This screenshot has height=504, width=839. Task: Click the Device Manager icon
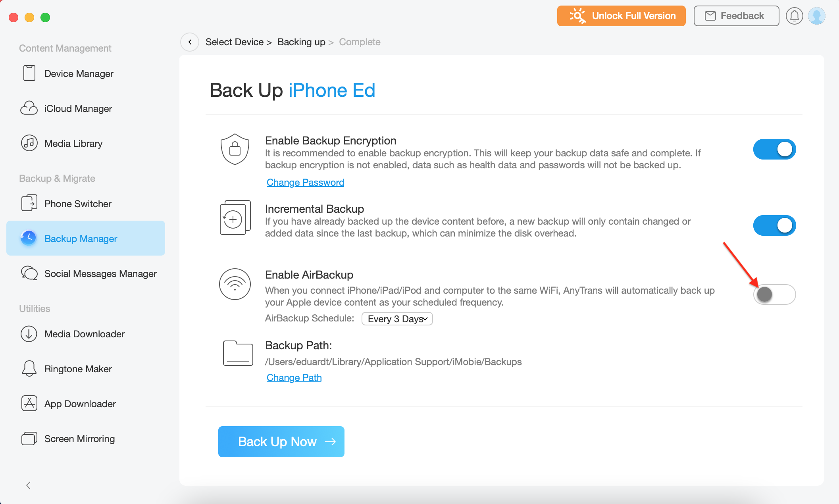click(x=29, y=74)
